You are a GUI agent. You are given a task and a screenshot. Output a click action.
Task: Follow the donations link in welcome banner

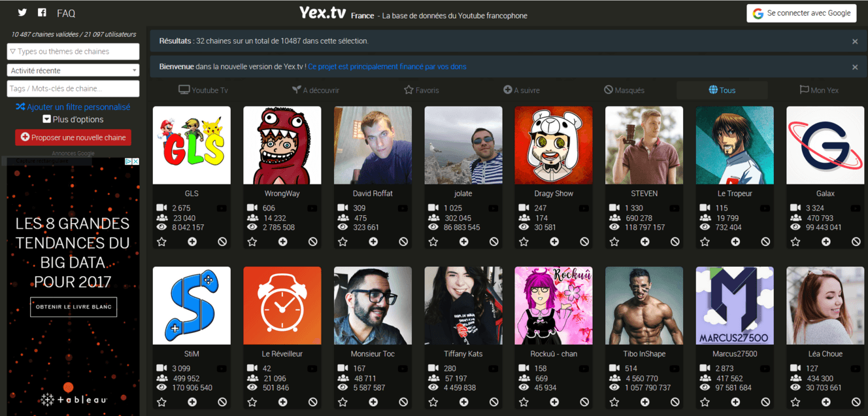(388, 67)
